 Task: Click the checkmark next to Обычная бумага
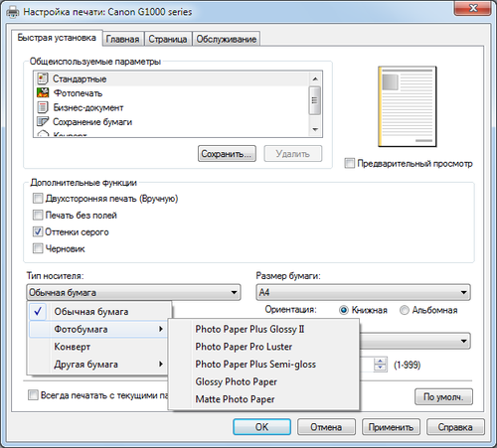[x=38, y=311]
